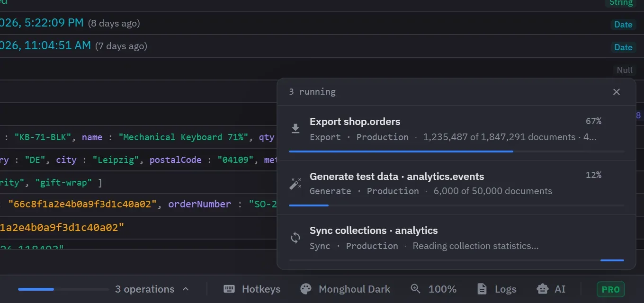Click the PRO badge
The image size is (644, 303).
[611, 289]
